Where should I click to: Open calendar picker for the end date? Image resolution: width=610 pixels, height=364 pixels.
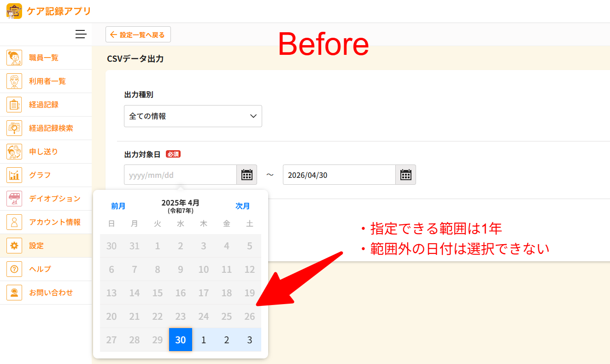point(405,175)
